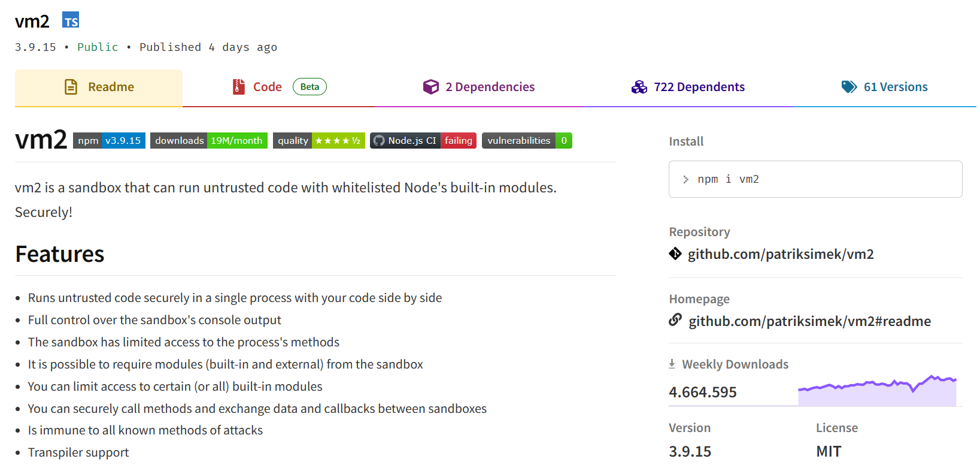Click the Dependencies cube icon
Image resolution: width=980 pixels, height=471 pixels.
tap(430, 87)
